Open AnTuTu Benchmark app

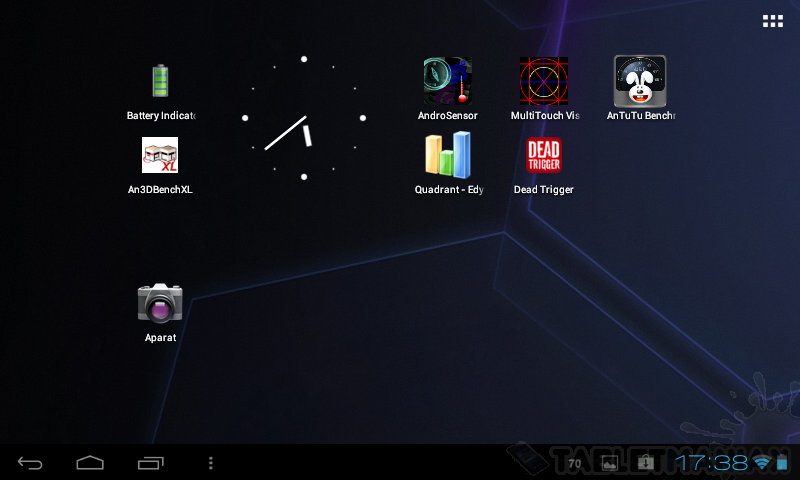click(640, 81)
